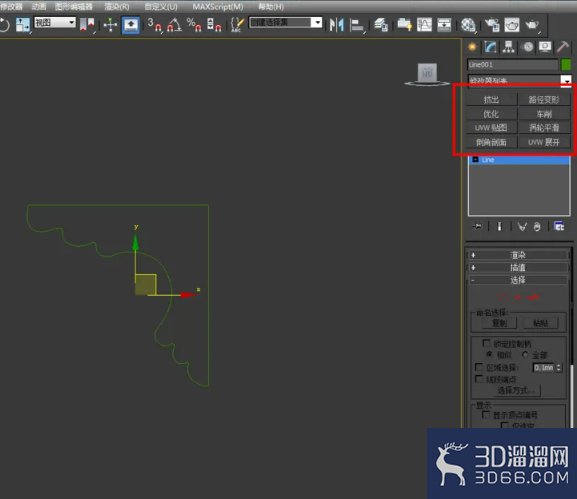This screenshot has width=577, height=499.
Task: Apply the 优化 (Optimize) modifier button
Action: click(x=491, y=114)
